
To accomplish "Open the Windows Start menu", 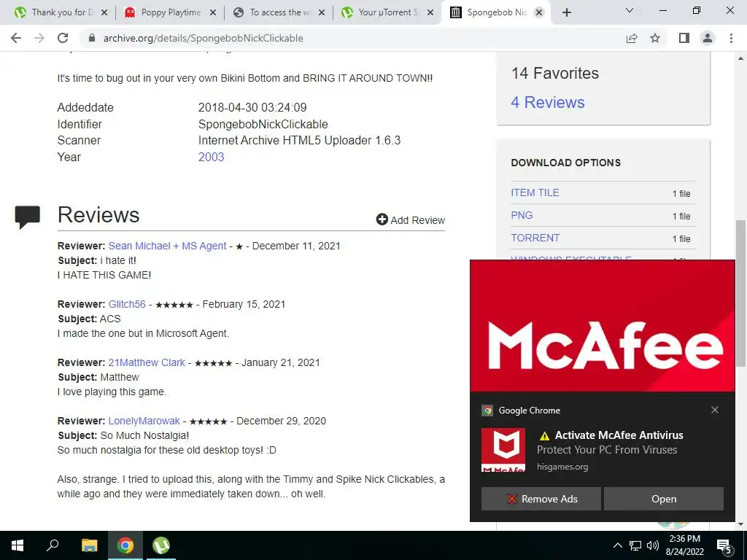I will 18,545.
